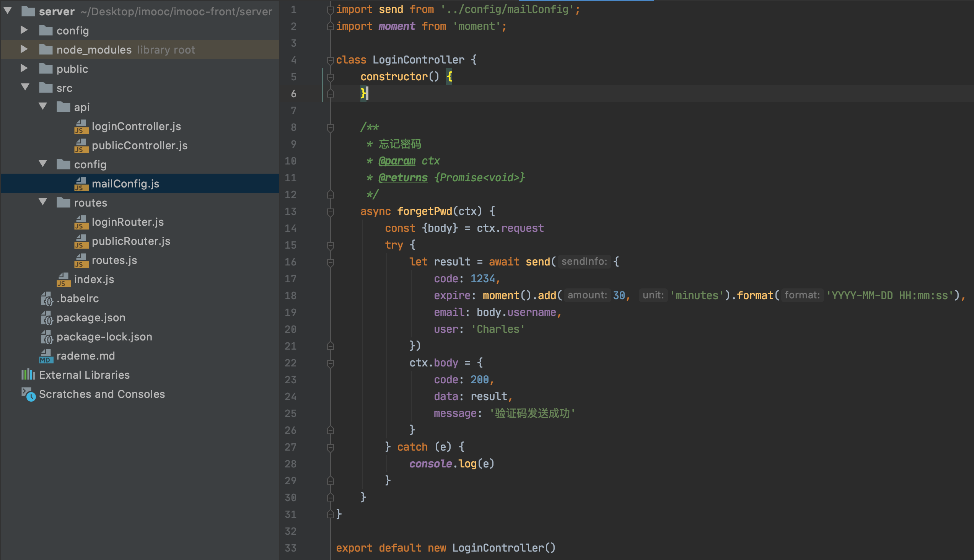Viewport: 974px width, 560px height.
Task: Click the package.json file icon
Action: [47, 318]
